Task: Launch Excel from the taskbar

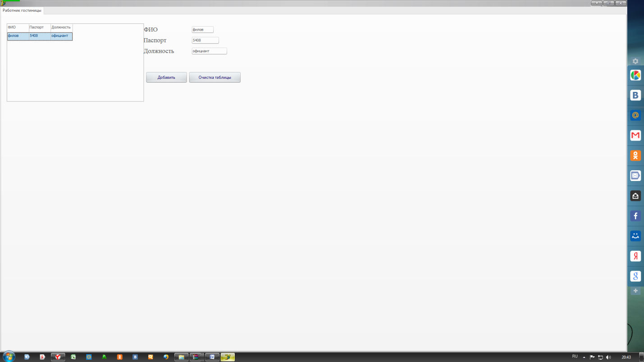Action: (x=73, y=357)
